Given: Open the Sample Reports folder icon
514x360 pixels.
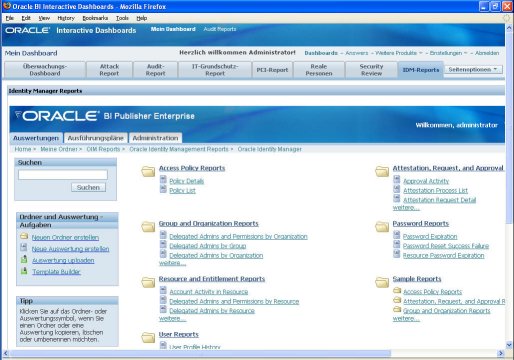Looking at the screenshot, I should point(382,282).
